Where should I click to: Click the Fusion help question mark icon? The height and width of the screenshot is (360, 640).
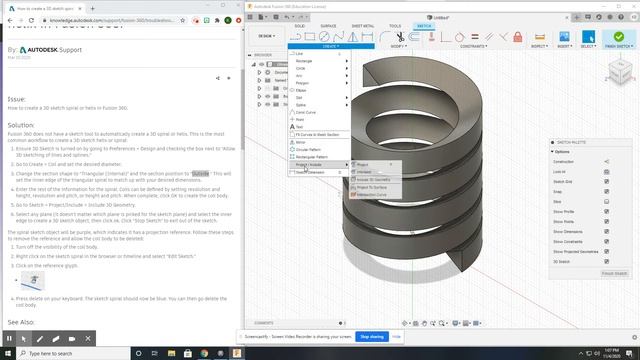621,17
